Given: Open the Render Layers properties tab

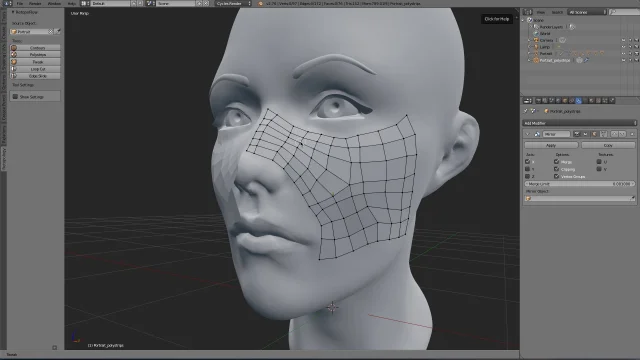Looking at the screenshot, I should 545,100.
